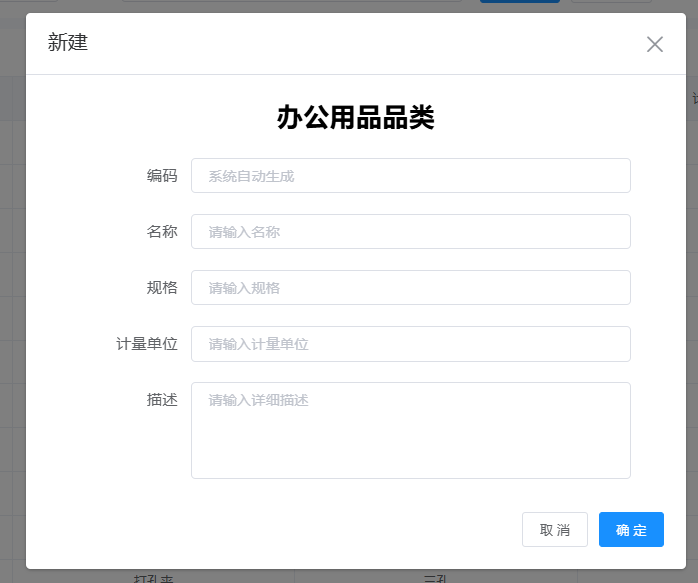This screenshot has height=583, width=698.
Task: Click the 计量单位 label text
Action: pos(147,344)
